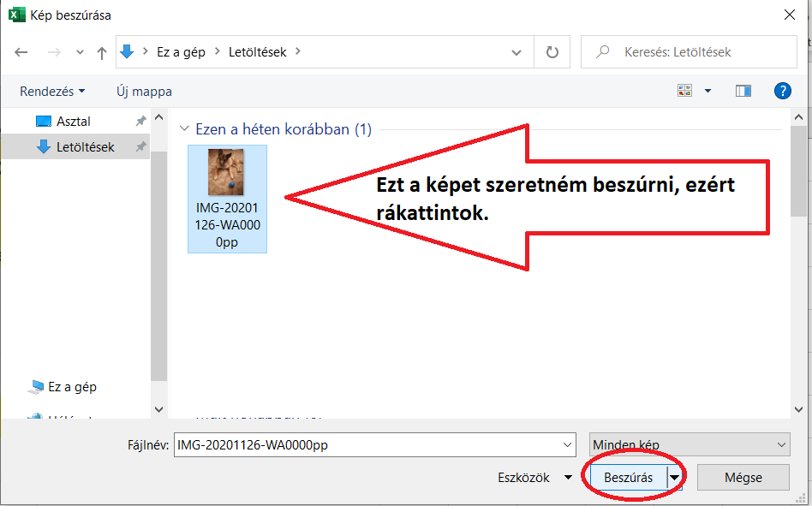Select Ez a gép in navigation pane
The image size is (812, 506).
[x=72, y=387]
